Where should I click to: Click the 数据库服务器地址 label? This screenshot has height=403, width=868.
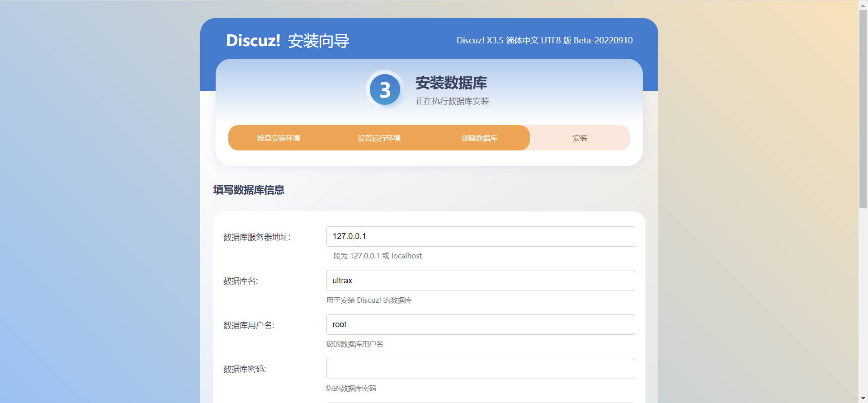257,237
